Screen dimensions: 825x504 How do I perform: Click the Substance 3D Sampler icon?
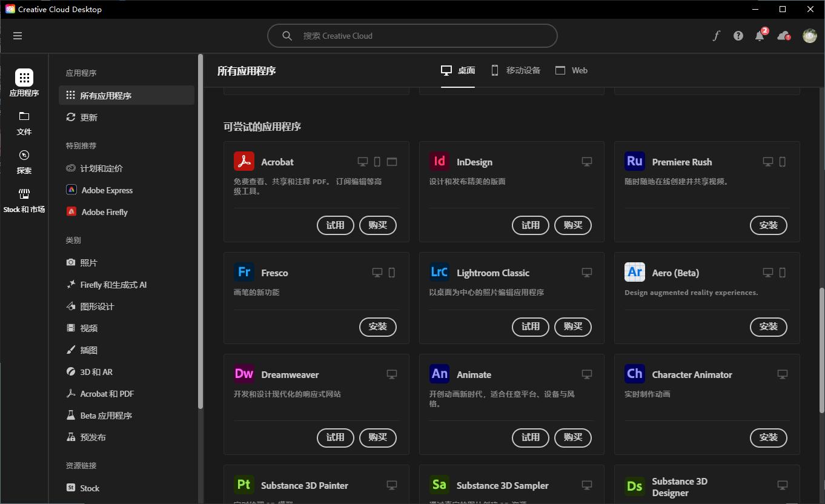click(x=440, y=485)
